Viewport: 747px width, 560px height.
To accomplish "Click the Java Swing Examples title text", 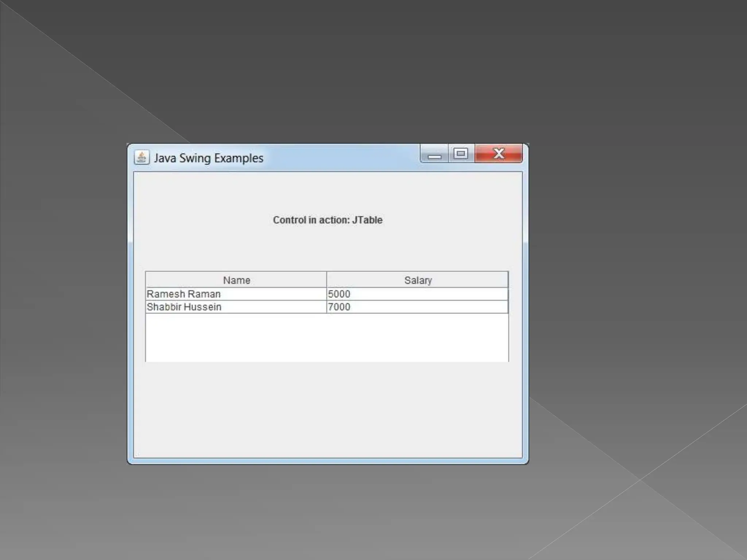I will 208,158.
